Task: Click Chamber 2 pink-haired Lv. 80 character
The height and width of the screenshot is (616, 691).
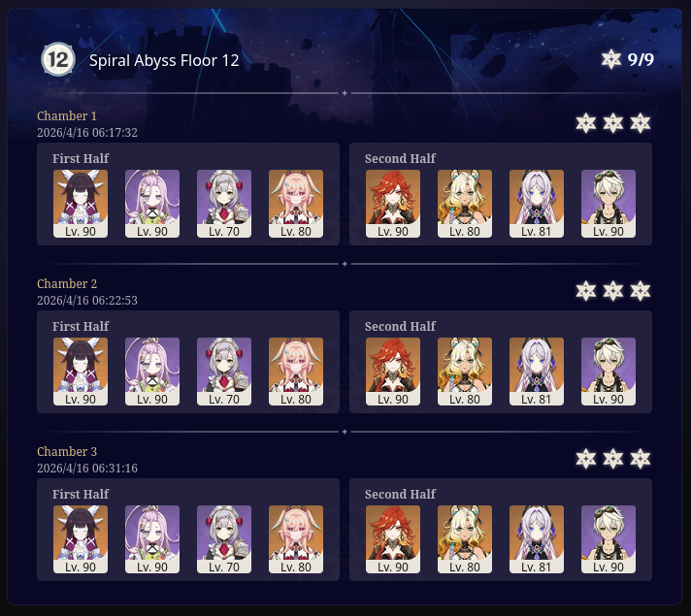Action: [296, 372]
